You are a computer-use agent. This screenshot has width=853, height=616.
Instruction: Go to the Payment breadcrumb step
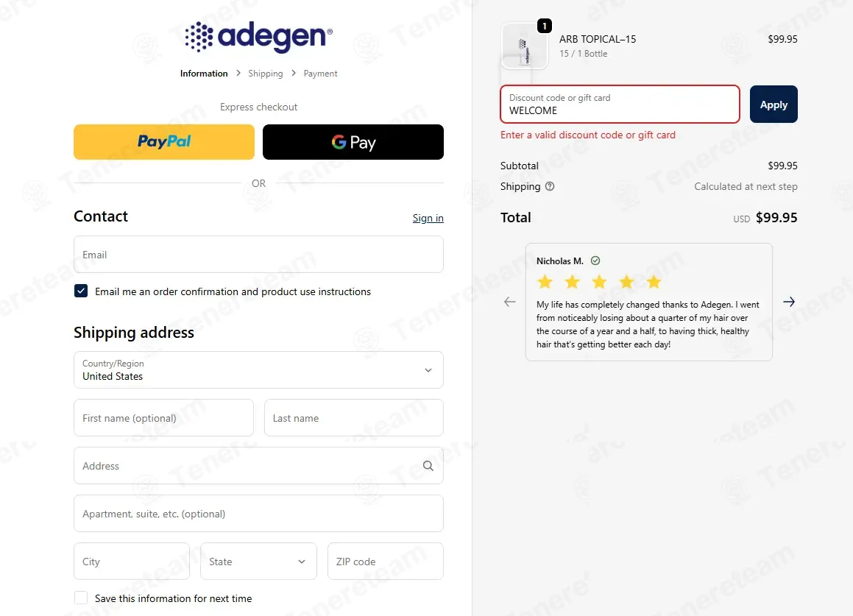tap(320, 74)
